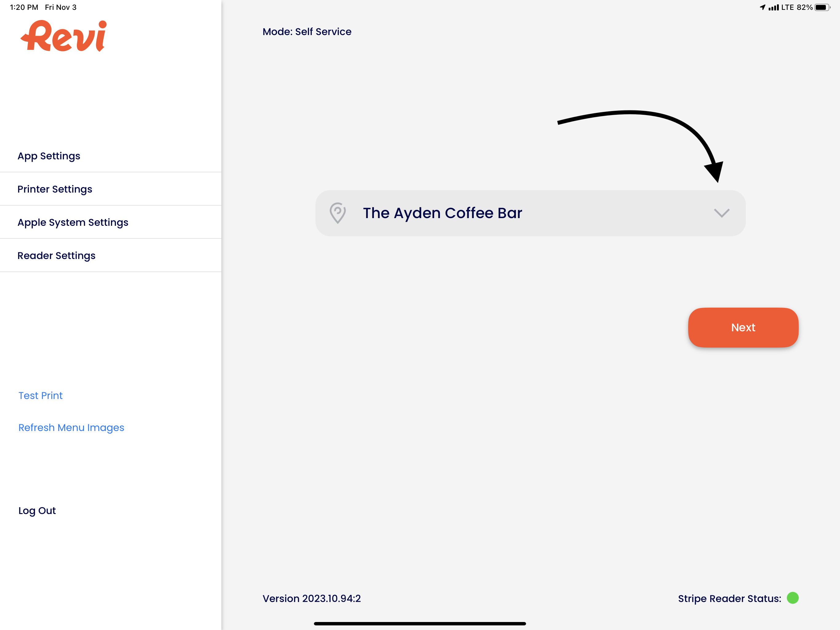Click the Test Print link

point(40,395)
